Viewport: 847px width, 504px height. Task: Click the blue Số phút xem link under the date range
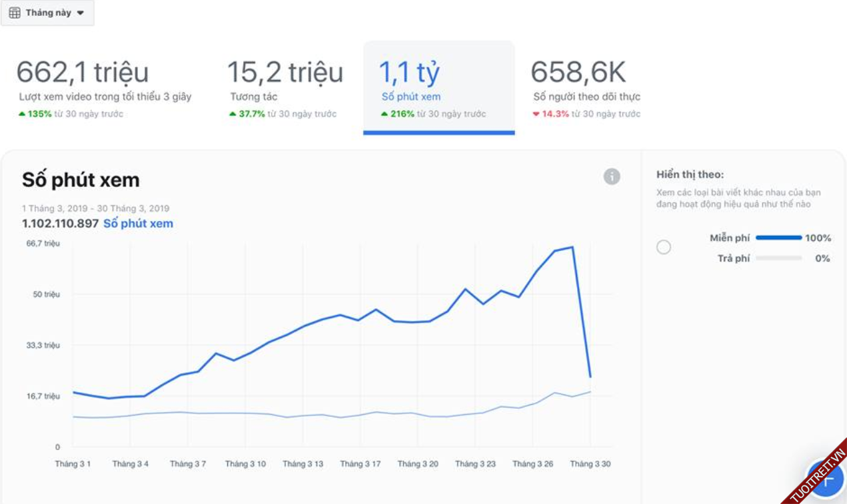click(x=138, y=224)
